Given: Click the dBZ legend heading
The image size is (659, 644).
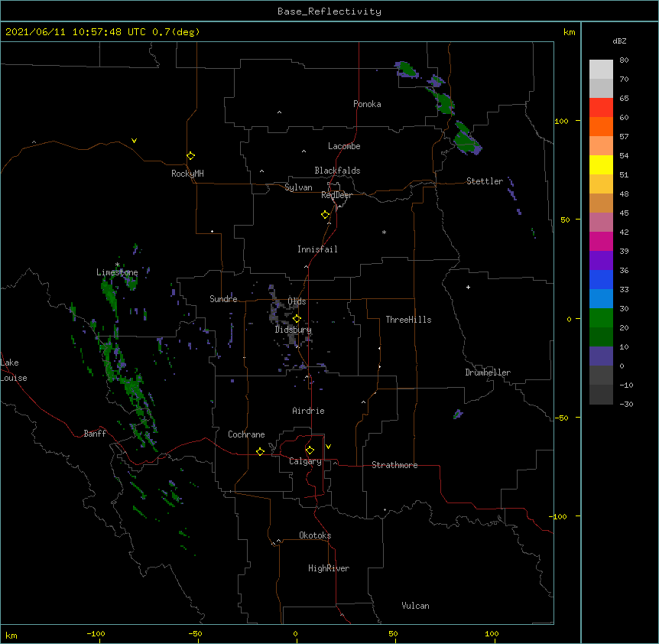Looking at the screenshot, I should 619,41.
